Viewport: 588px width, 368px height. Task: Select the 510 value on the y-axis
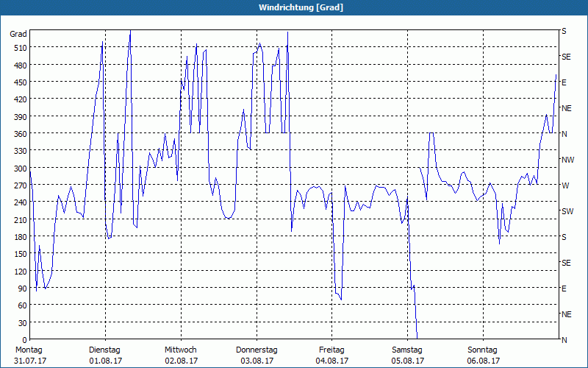click(21, 48)
